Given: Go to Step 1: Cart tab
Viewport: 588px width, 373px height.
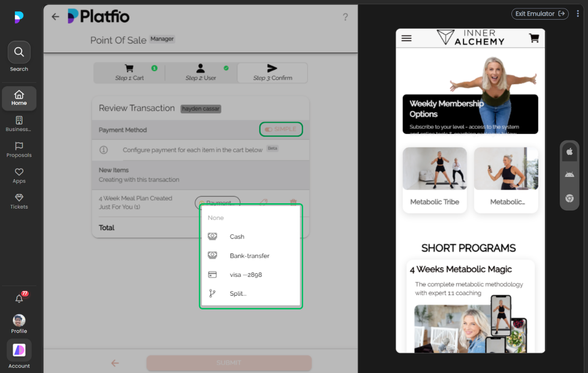Looking at the screenshot, I should 129,73.
